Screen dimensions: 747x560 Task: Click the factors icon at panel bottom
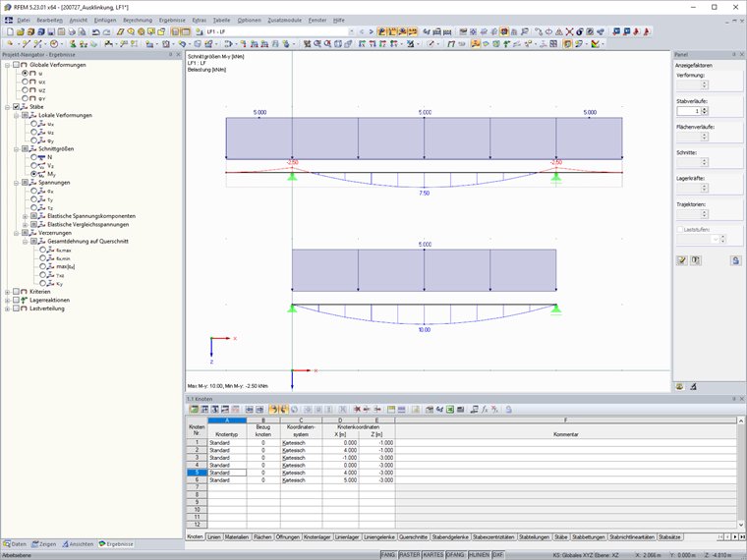coord(693,387)
